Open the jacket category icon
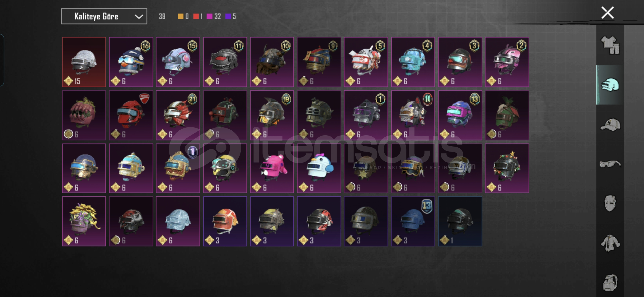 click(610, 243)
